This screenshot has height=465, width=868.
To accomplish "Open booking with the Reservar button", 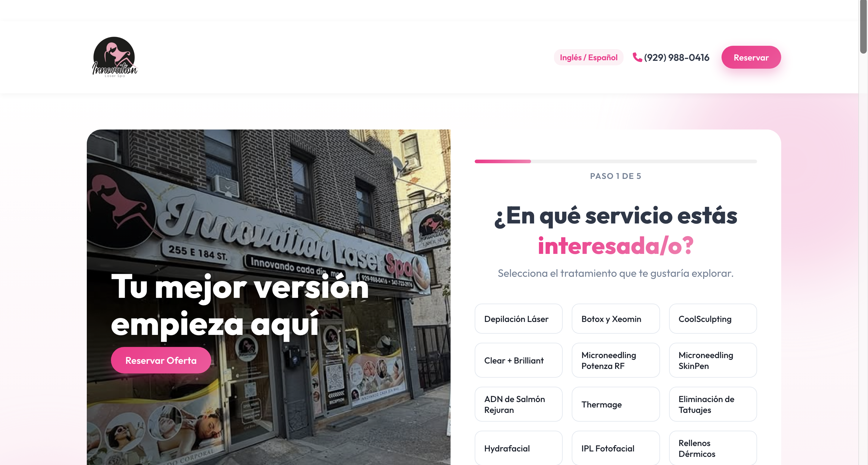I will [751, 57].
